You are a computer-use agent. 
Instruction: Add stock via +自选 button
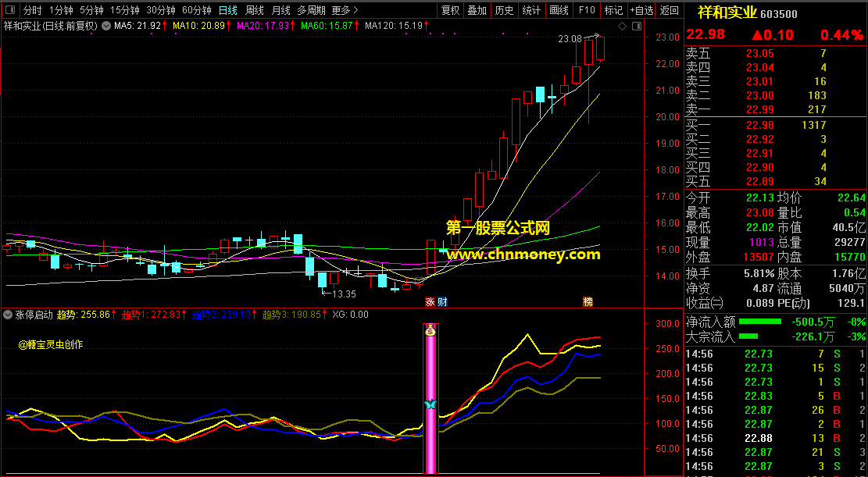coord(641,10)
